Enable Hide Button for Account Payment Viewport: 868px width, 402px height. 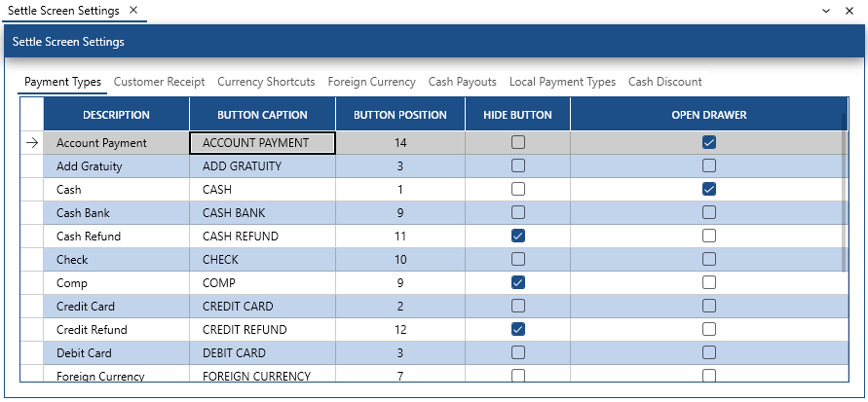coord(518,142)
